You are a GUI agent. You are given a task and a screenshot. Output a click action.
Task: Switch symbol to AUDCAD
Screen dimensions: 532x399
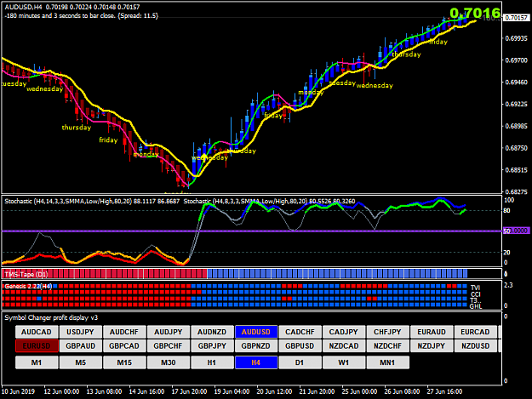click(37, 332)
